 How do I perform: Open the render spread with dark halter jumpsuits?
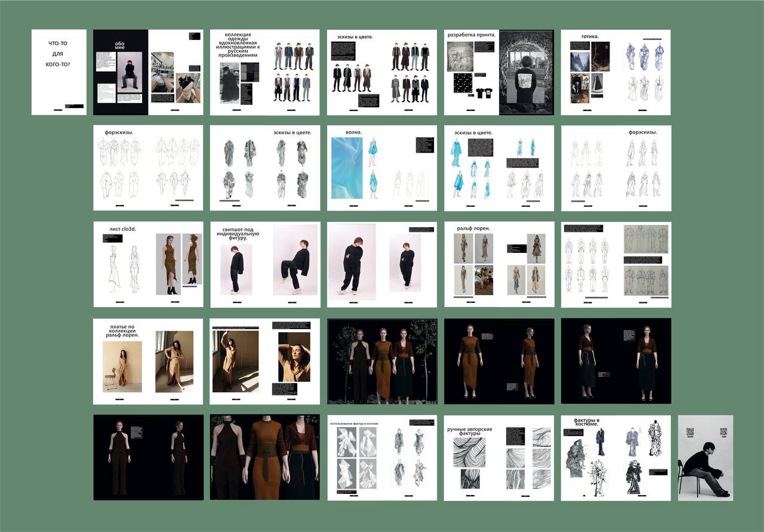coord(148,457)
